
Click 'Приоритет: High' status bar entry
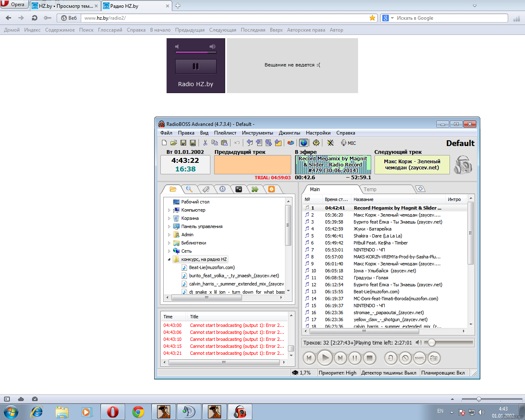[x=338, y=373]
